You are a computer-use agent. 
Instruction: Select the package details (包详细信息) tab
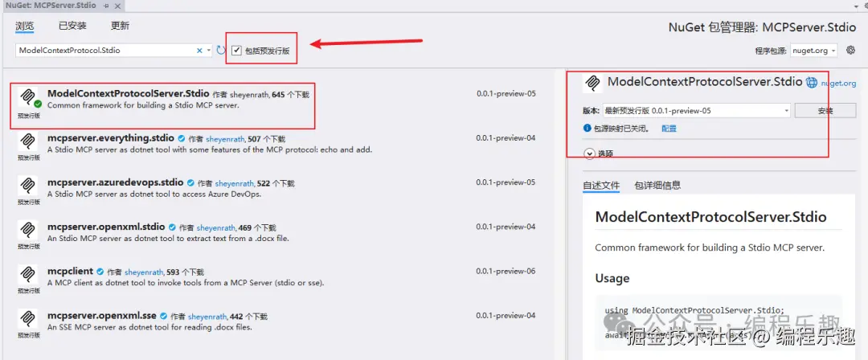657,185
